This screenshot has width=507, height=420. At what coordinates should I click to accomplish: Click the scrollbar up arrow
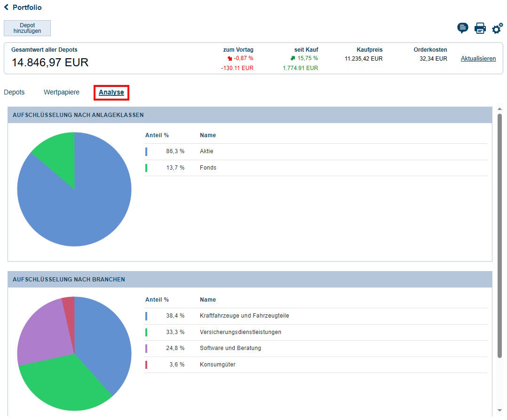499,110
